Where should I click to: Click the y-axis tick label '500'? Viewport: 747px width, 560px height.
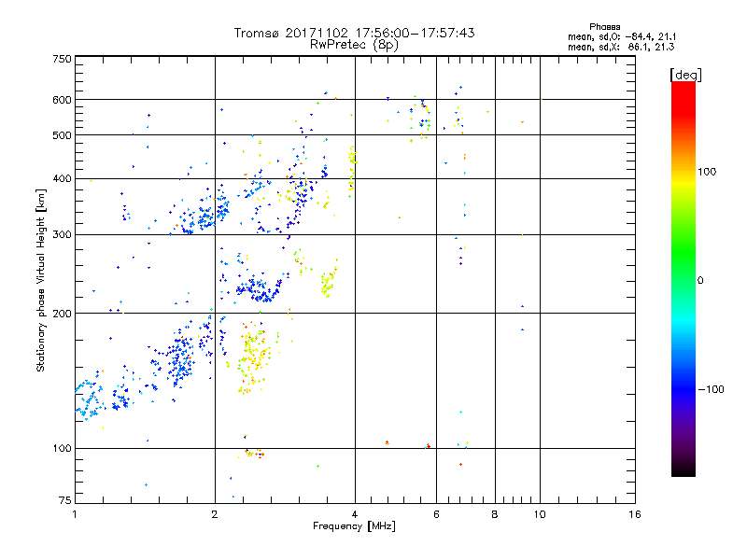tap(63, 135)
